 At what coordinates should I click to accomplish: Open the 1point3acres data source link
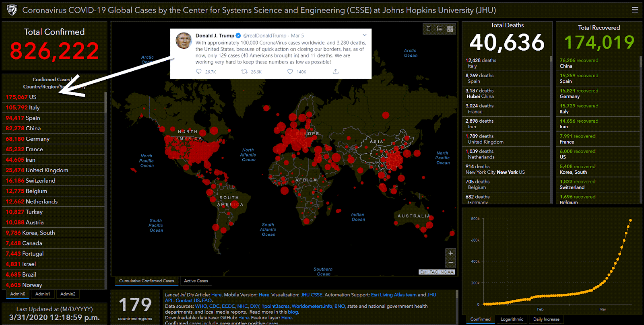click(276, 306)
